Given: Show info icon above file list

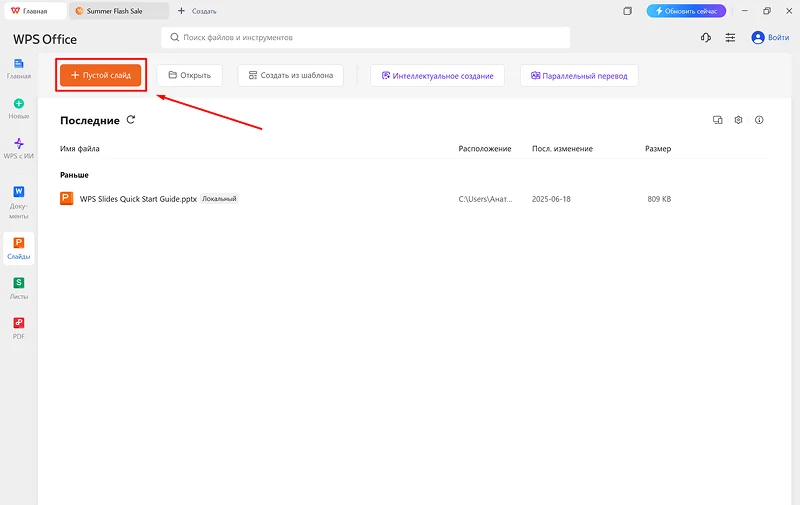Looking at the screenshot, I should click(759, 120).
